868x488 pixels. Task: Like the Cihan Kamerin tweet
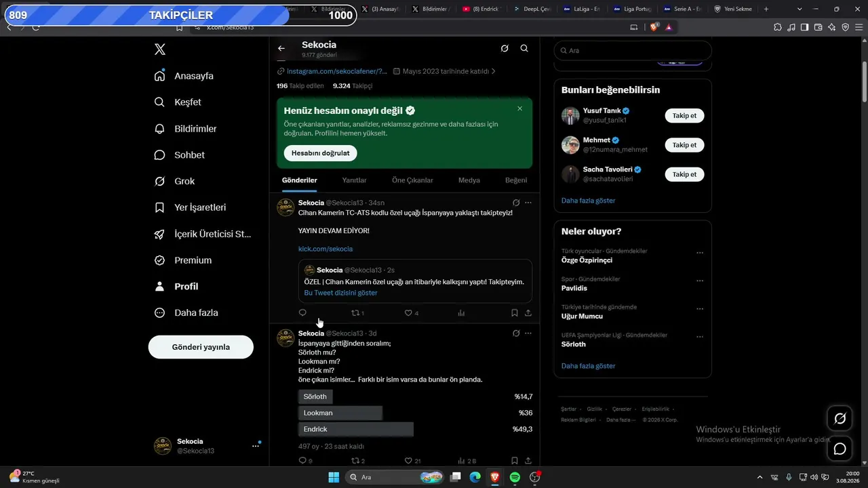pyautogui.click(x=412, y=313)
